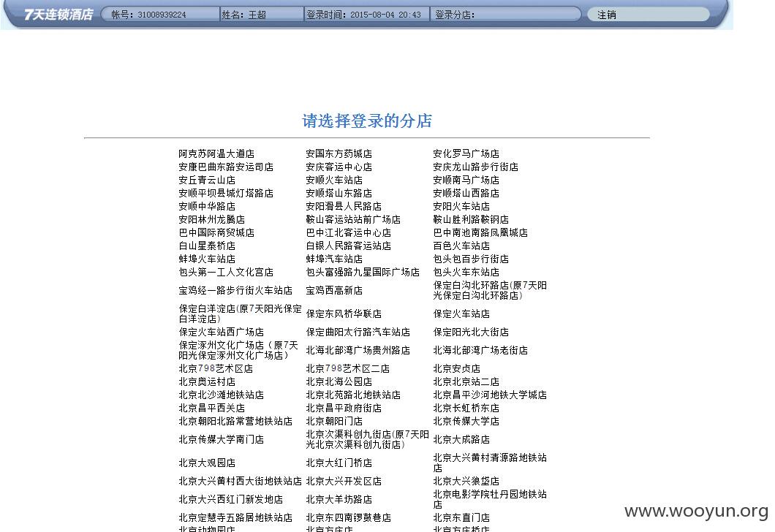This screenshot has width=775, height=532.
Task: Select 北京东直门店
Action: coord(461,517)
